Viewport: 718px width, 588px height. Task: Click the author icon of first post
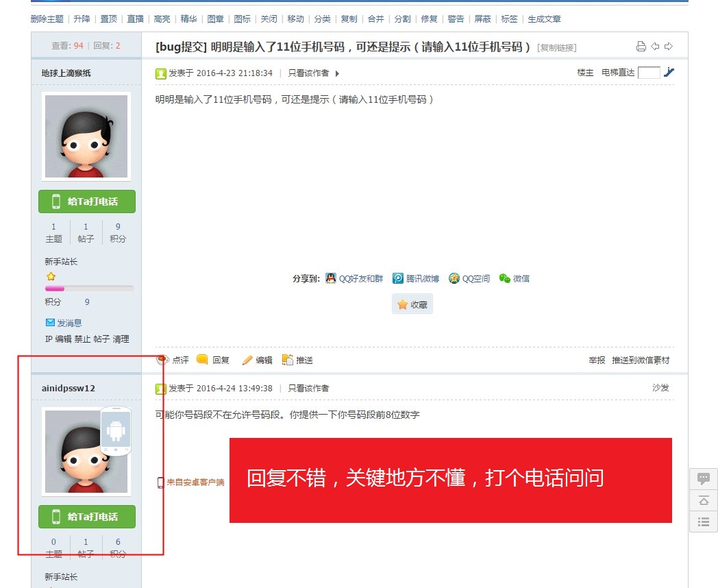161,74
